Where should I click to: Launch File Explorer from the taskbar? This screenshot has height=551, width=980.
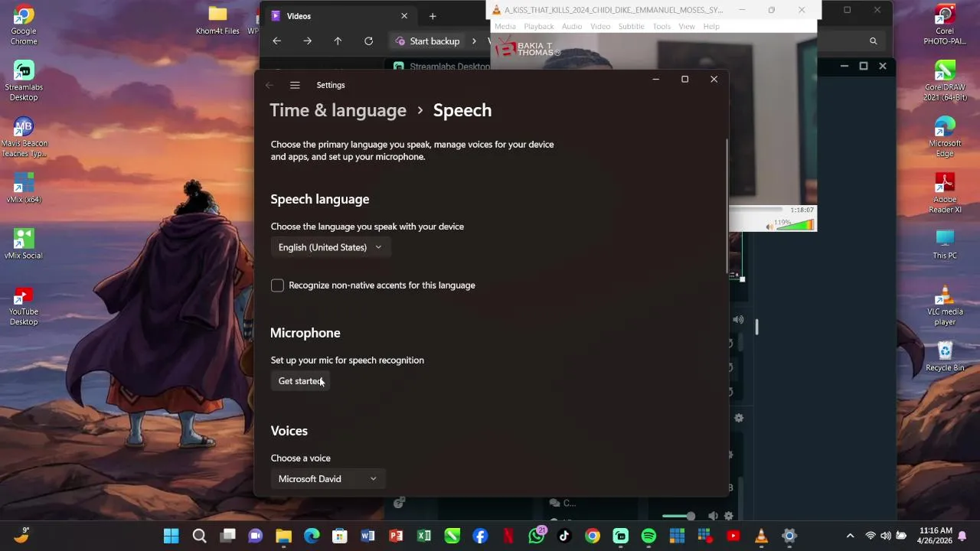pos(283,536)
